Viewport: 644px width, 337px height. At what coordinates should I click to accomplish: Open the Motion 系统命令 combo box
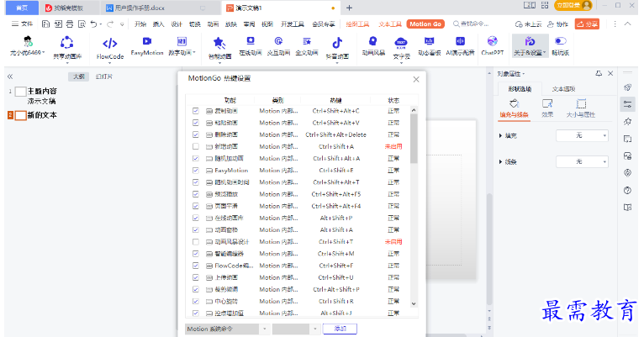click(x=228, y=329)
